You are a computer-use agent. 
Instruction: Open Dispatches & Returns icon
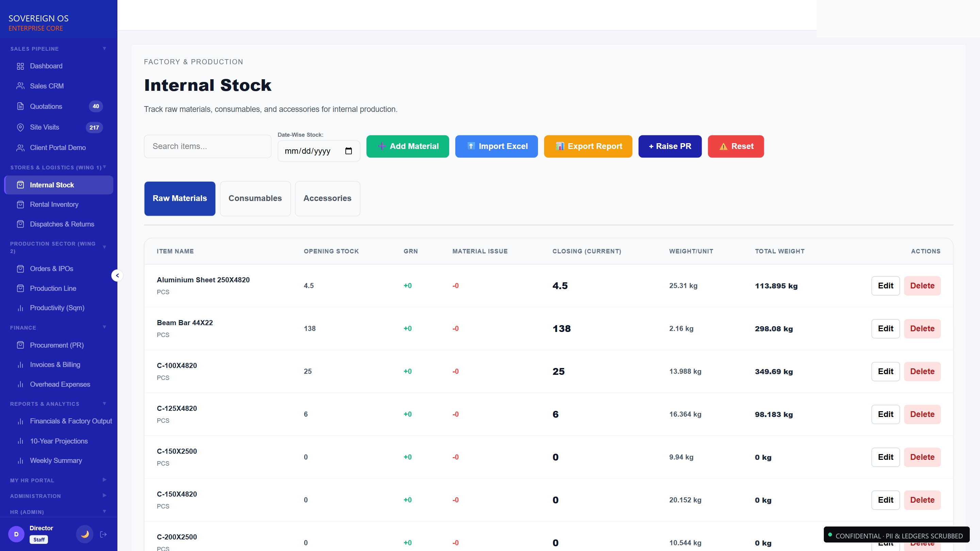20,224
